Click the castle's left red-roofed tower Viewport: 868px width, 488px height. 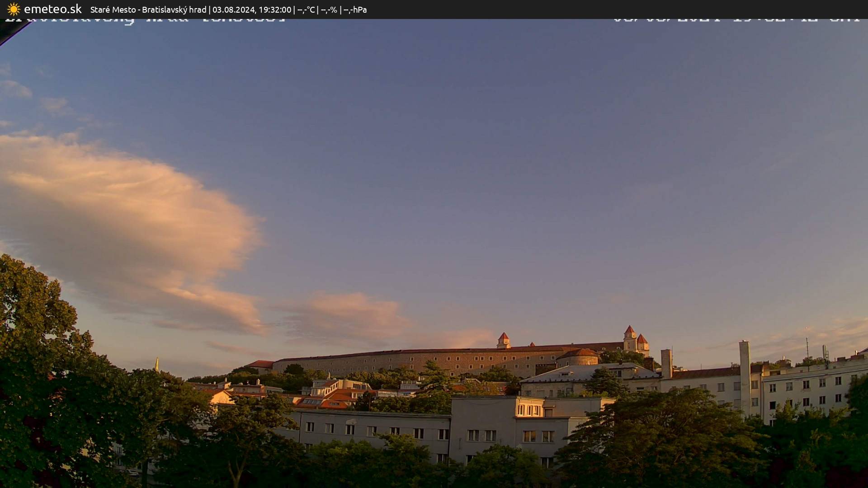503,340
